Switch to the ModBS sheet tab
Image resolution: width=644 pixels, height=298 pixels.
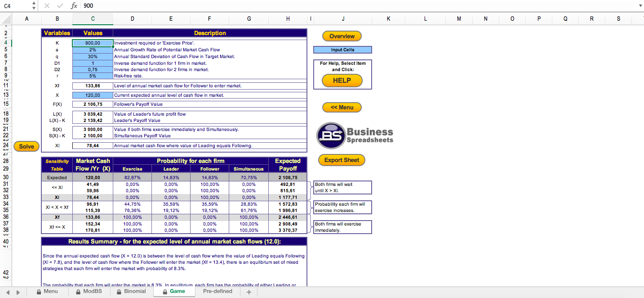[92, 291]
